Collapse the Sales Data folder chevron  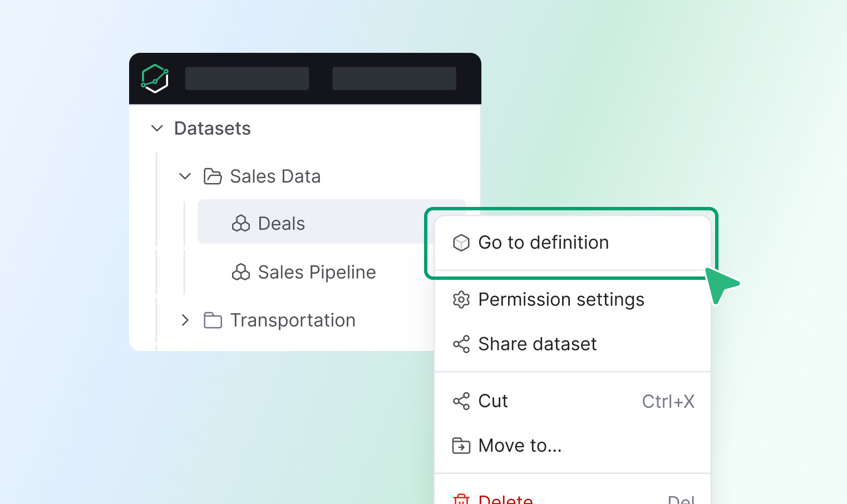click(185, 176)
